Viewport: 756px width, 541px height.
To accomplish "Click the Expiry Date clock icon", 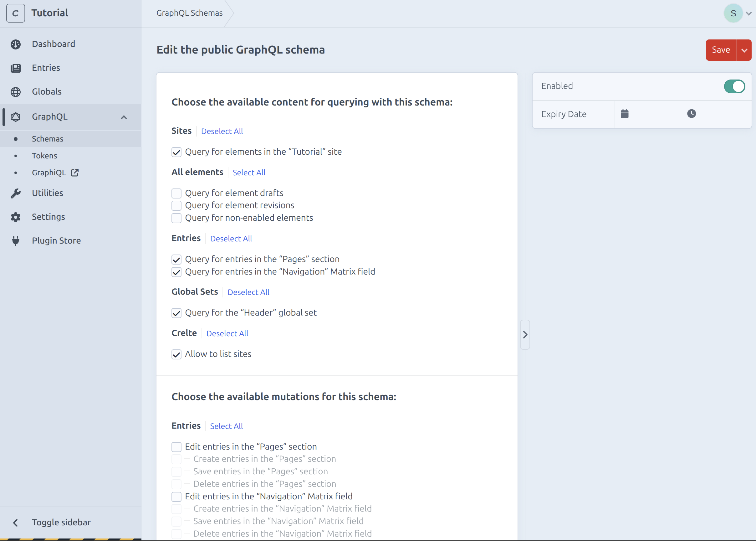I will pos(692,114).
